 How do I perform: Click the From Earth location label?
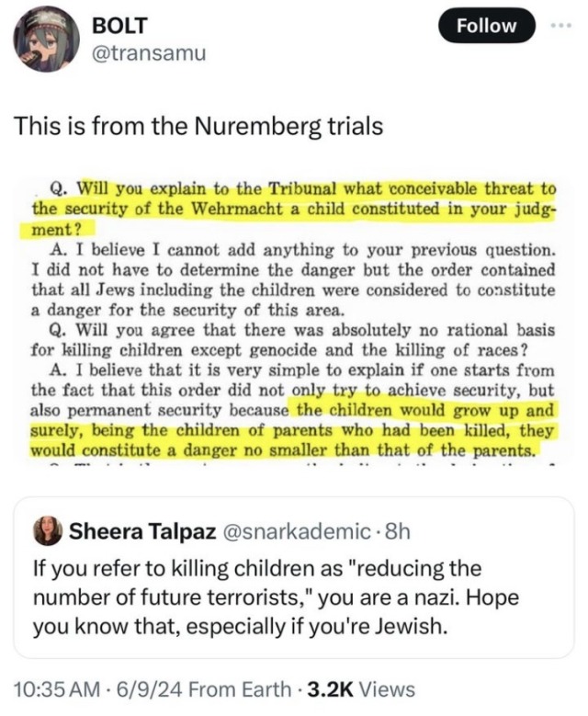[240, 689]
